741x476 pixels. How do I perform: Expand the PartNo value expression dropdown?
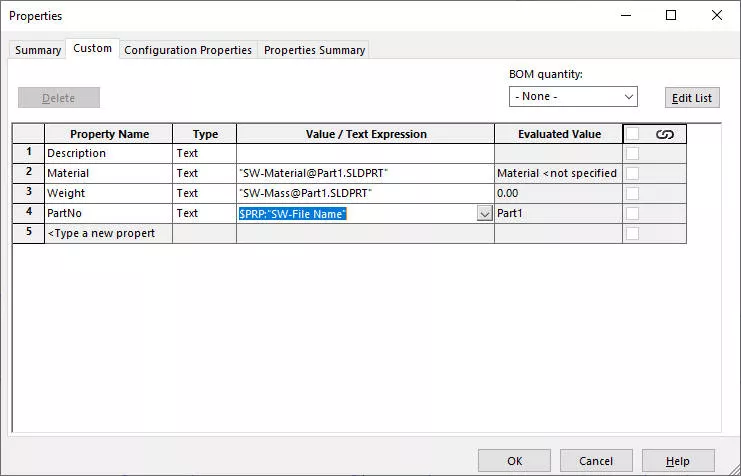(485, 214)
